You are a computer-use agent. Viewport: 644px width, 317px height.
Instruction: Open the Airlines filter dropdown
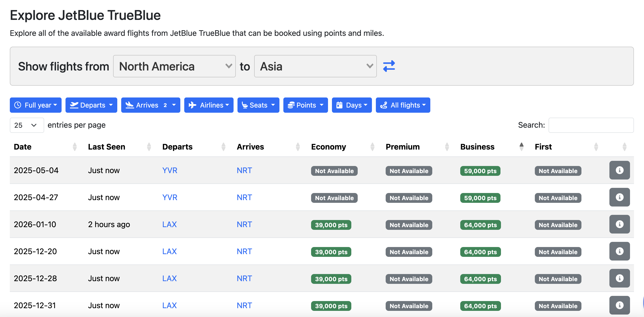(x=209, y=105)
